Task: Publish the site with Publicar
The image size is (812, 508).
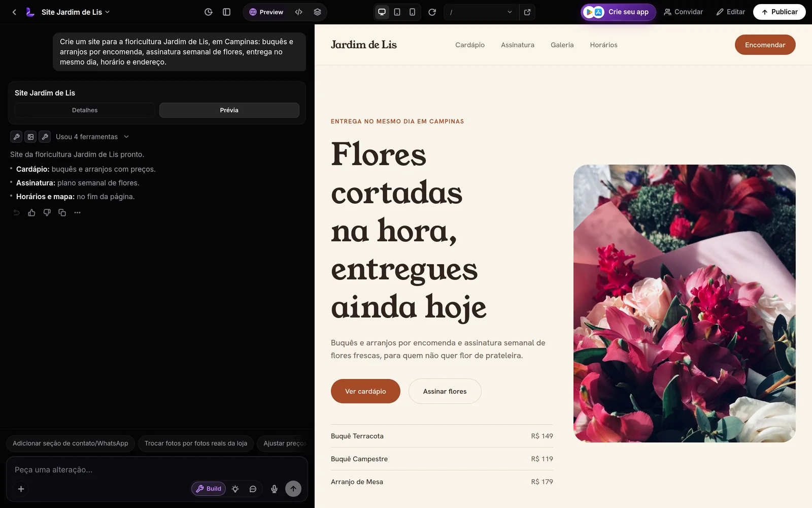Action: 779,12
